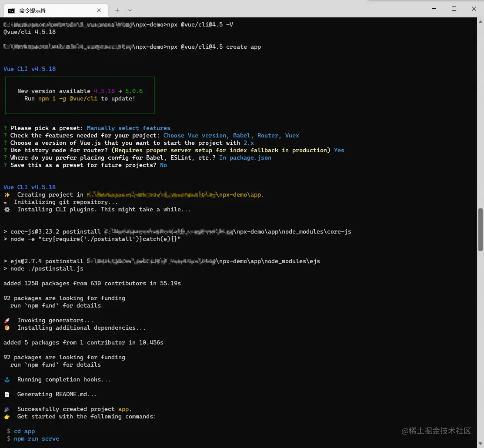The height and width of the screenshot is (448, 484).
Task: Click the command prompt tab icon
Action: [x=11, y=11]
